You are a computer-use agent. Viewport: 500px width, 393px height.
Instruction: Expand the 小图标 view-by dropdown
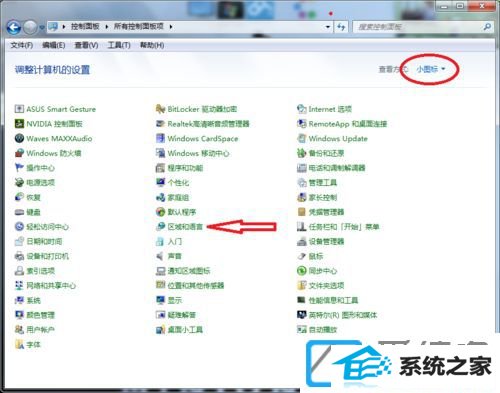(x=431, y=69)
